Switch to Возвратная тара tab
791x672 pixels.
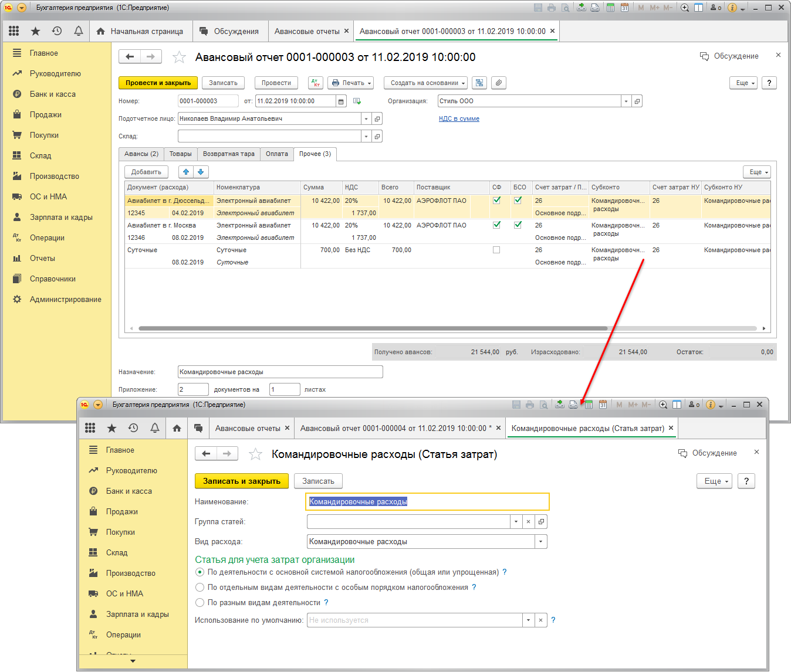[x=228, y=154]
